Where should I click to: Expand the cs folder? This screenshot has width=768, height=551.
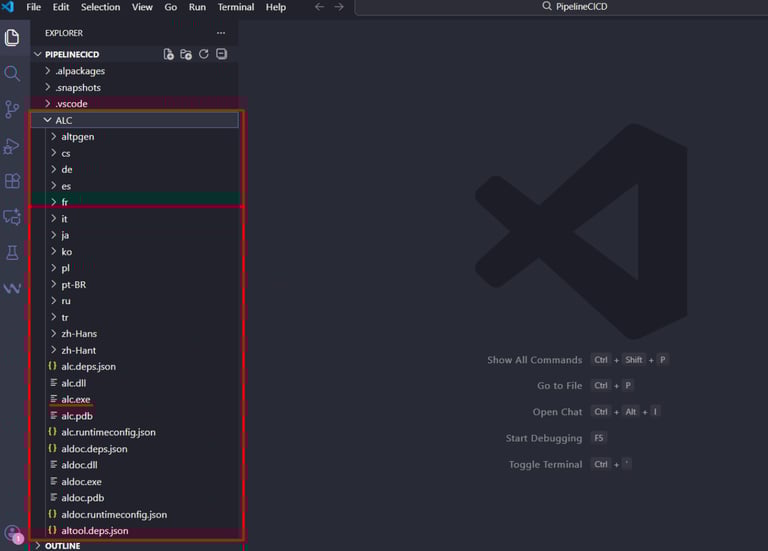click(x=135, y=153)
